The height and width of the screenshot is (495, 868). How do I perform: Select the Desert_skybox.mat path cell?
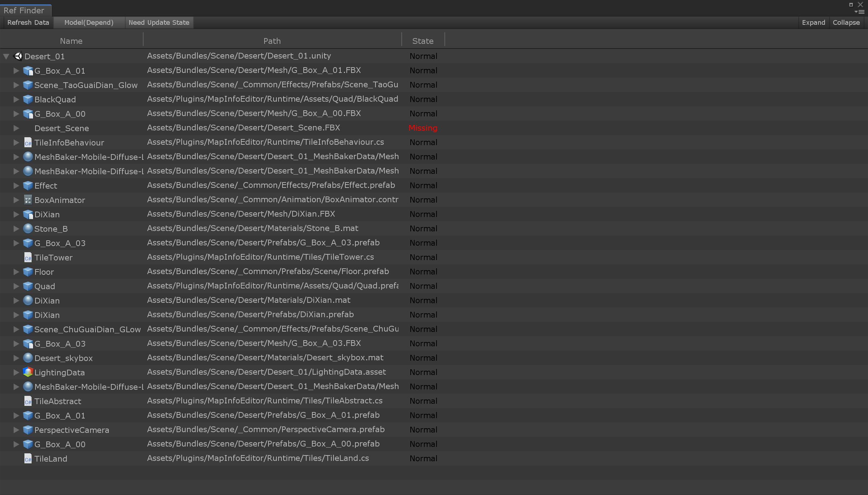(265, 358)
